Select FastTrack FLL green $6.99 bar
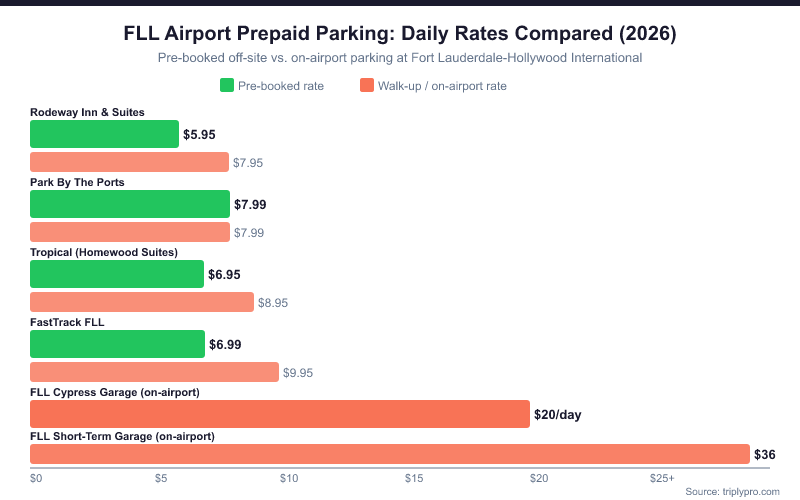Screen dimensions: 800x500 (x=118, y=344)
